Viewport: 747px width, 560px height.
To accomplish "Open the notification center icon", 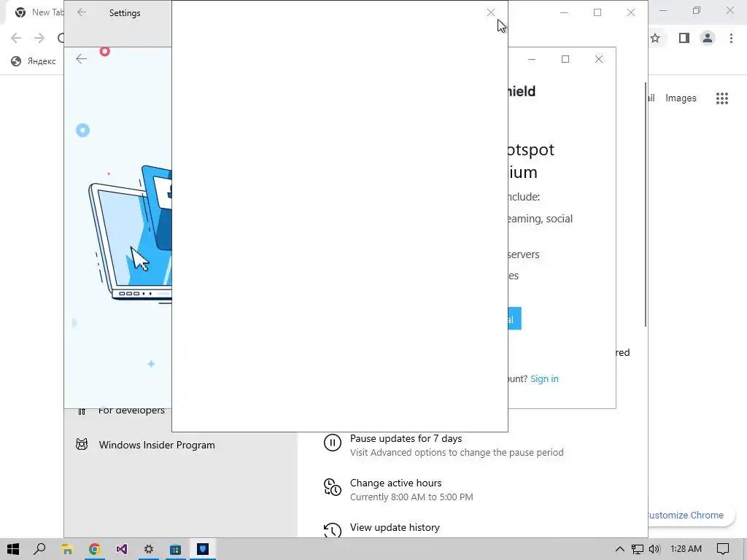I will 723,549.
